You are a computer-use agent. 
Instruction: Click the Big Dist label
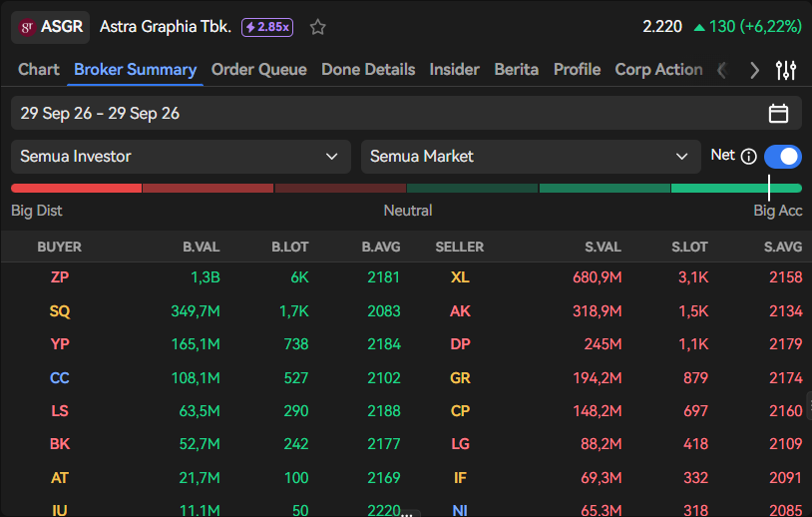tap(36, 211)
